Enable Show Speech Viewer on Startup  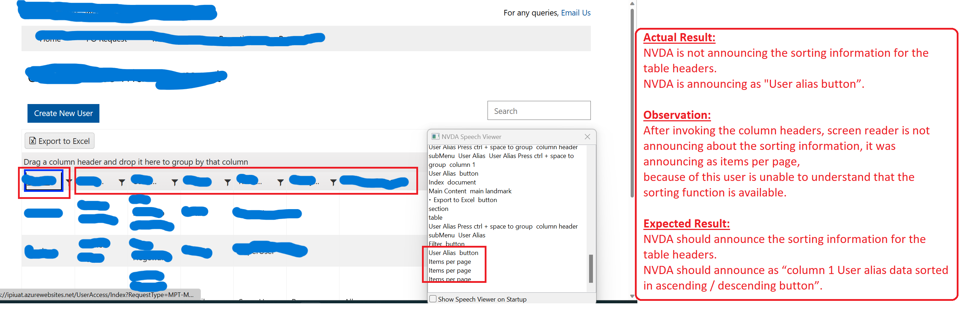click(x=433, y=299)
